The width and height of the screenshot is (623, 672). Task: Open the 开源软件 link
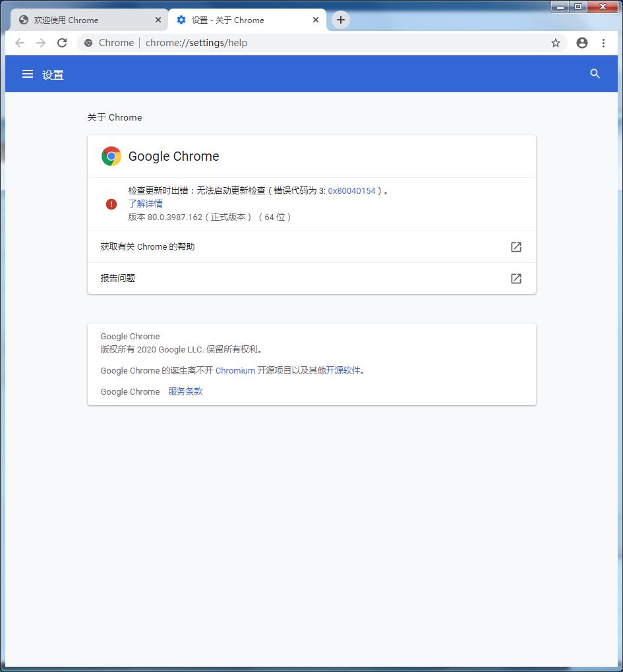(x=343, y=370)
